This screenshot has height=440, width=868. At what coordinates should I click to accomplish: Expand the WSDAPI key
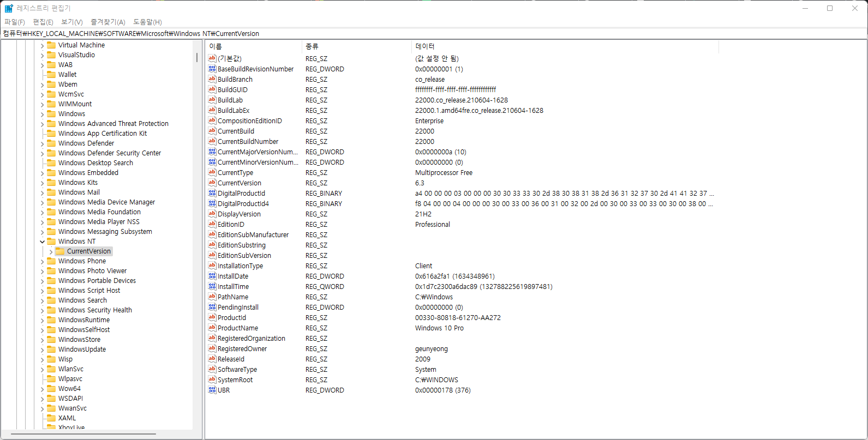42,399
